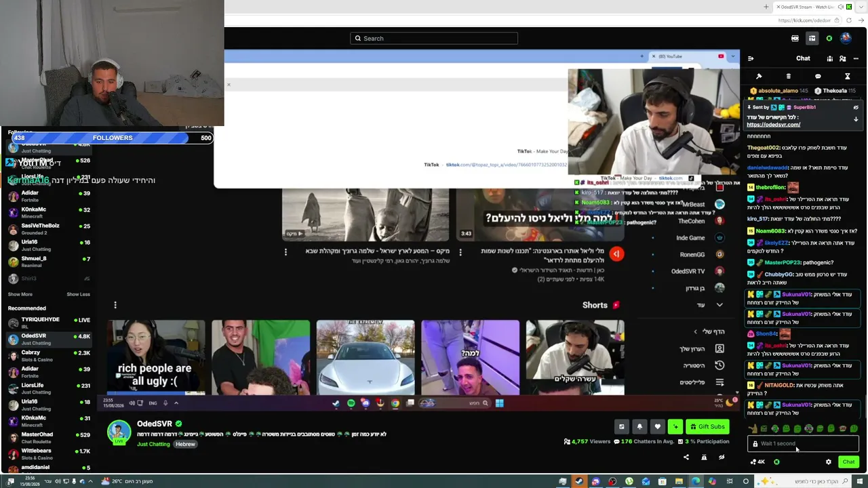
Task: Expand the pinned message with the down arrow
Action: [x=856, y=119]
